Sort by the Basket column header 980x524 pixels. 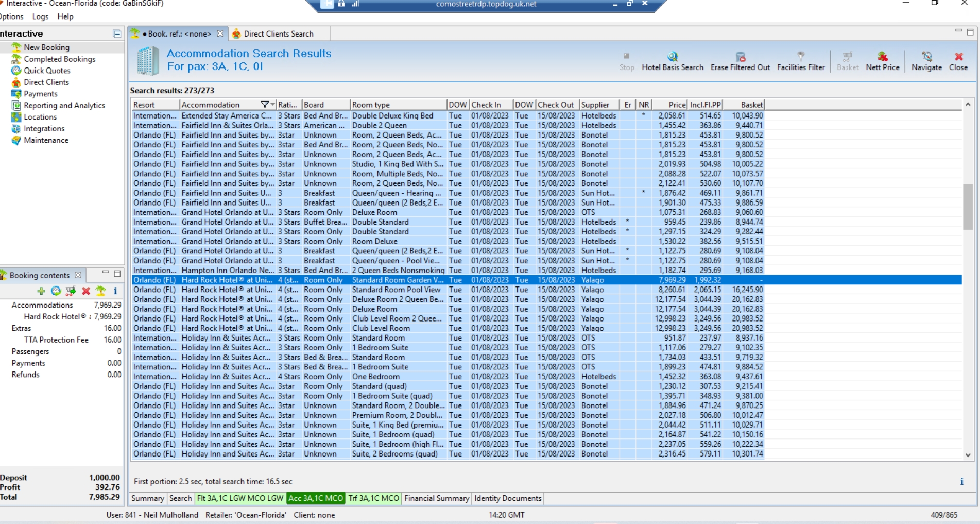coord(744,105)
